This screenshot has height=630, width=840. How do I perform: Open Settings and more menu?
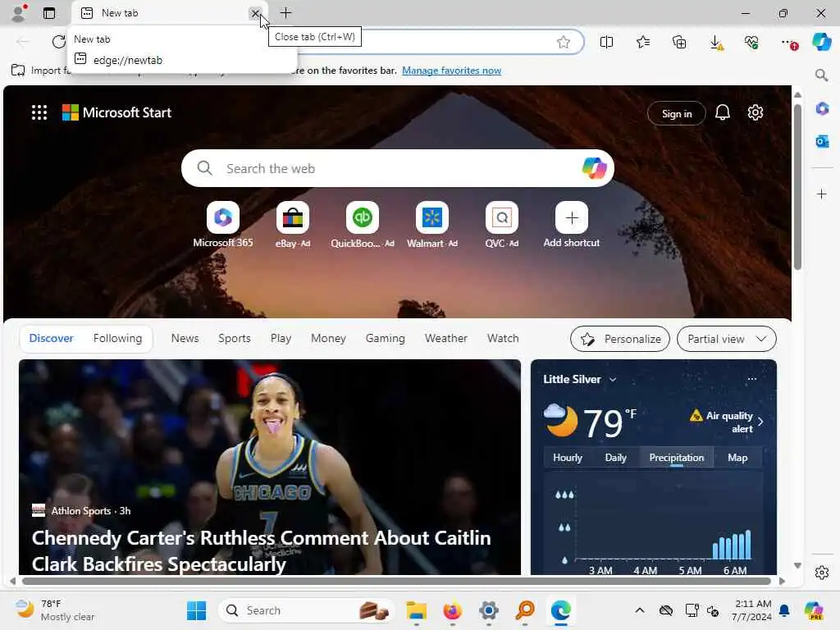pos(788,43)
